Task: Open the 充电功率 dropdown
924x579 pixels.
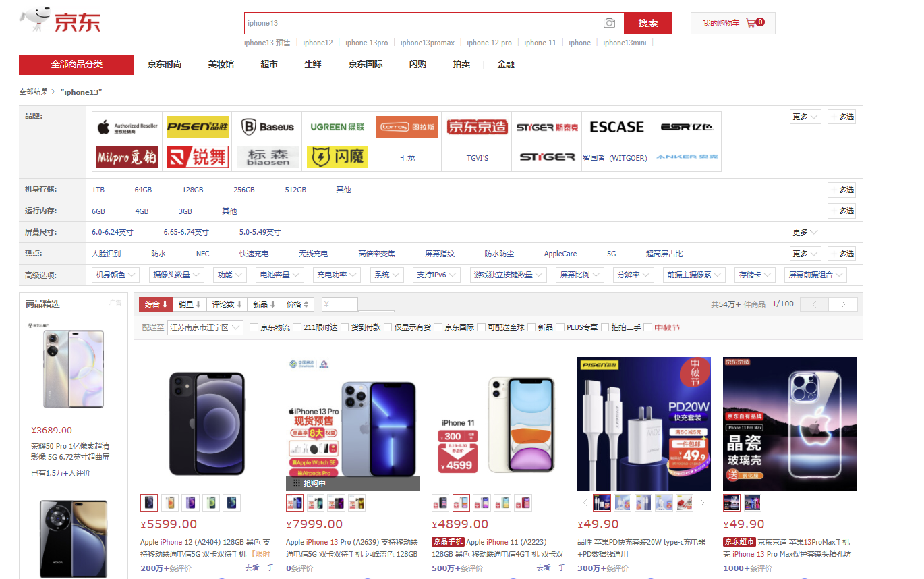Action: pyautogui.click(x=337, y=275)
